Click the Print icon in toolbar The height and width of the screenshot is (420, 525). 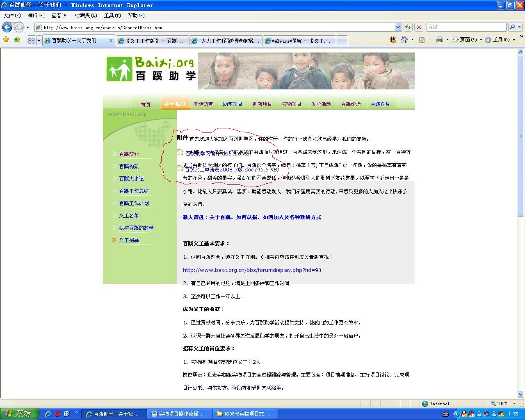pyautogui.click(x=439, y=40)
